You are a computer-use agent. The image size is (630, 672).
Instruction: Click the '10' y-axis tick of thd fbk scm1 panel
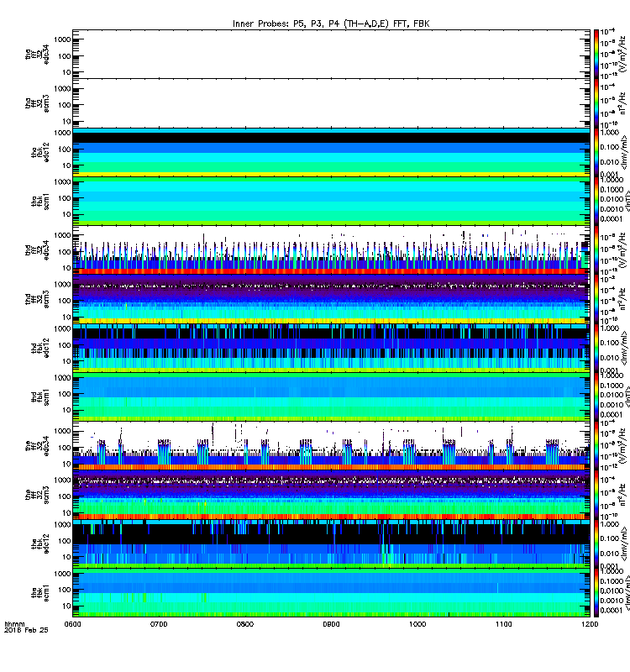[x=67, y=410]
